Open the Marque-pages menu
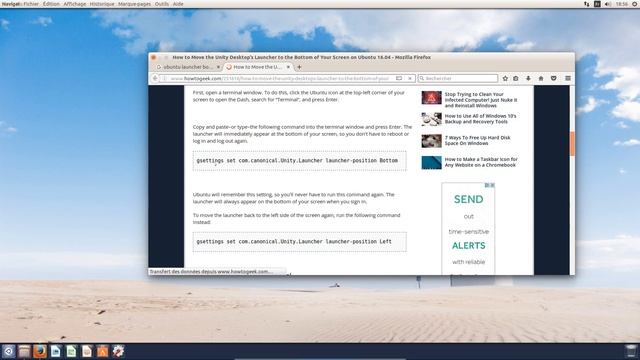The height and width of the screenshot is (360, 640). [x=134, y=4]
